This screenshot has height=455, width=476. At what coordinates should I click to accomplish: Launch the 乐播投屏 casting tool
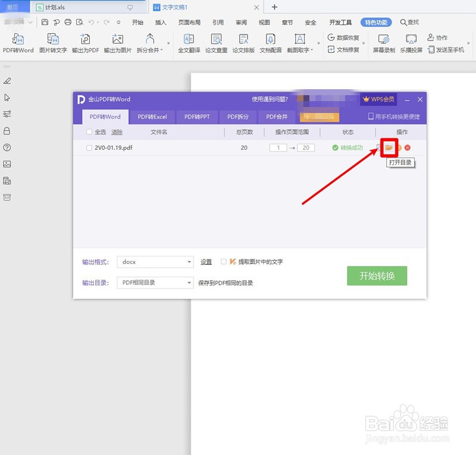[x=411, y=43]
